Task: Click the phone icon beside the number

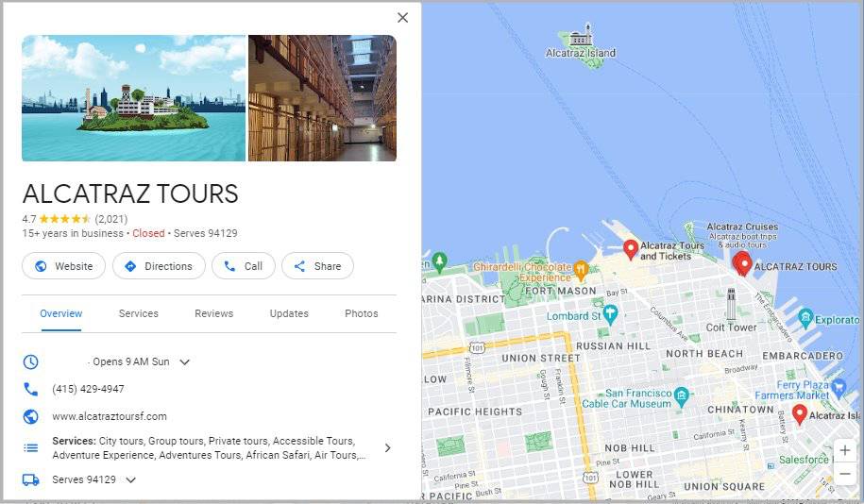Action: (31, 390)
